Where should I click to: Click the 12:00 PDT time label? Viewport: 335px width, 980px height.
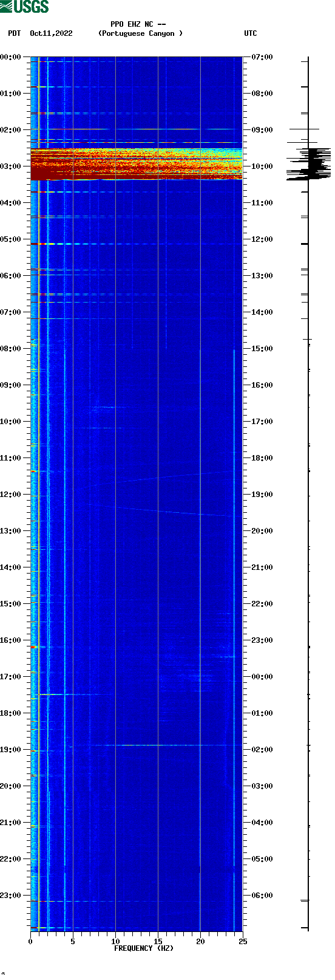click(11, 495)
